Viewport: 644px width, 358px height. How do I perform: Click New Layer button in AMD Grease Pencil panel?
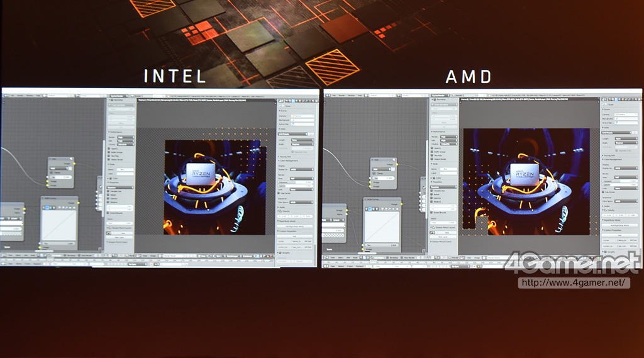point(443,237)
